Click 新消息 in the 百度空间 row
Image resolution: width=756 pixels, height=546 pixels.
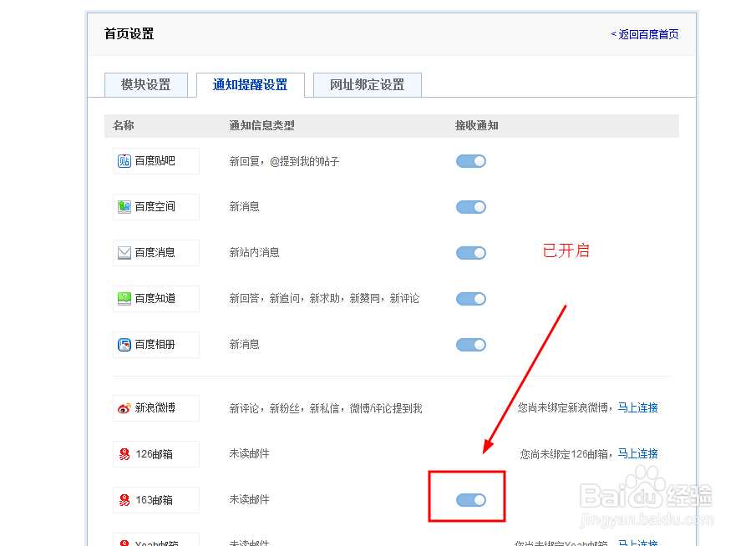(x=245, y=207)
